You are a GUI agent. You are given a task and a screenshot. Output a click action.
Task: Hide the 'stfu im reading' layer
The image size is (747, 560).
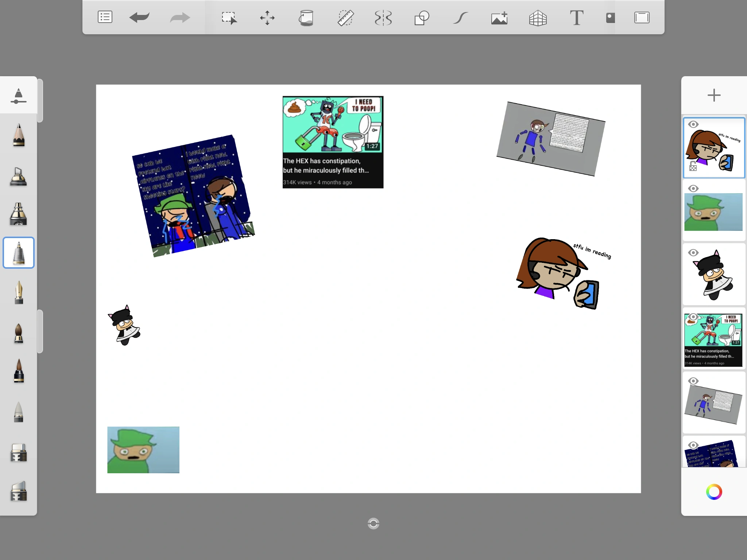[693, 124]
